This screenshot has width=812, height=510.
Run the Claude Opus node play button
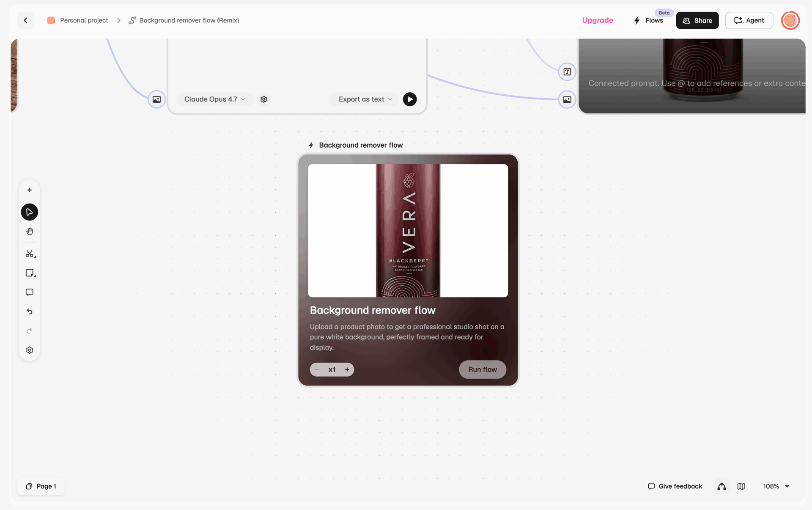coord(410,99)
